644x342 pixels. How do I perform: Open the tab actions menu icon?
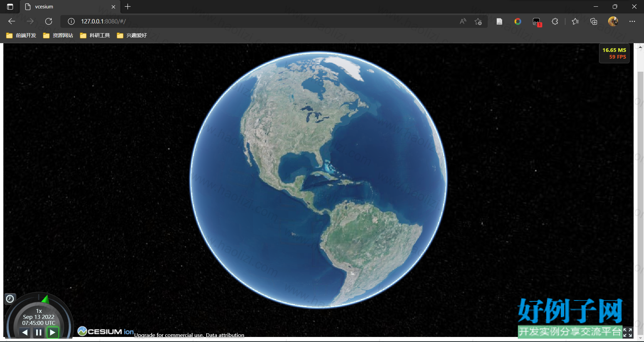click(x=10, y=7)
